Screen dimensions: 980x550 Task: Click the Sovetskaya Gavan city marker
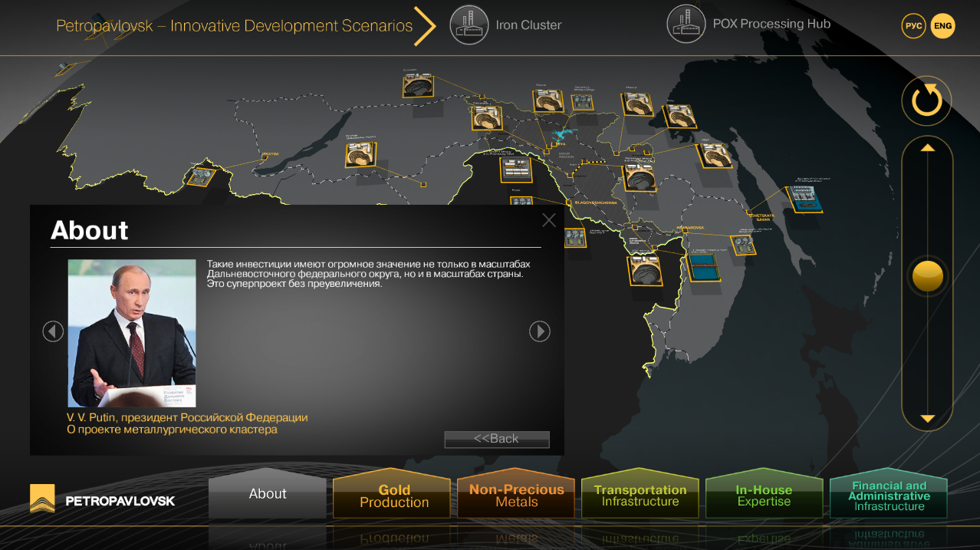click(748, 212)
